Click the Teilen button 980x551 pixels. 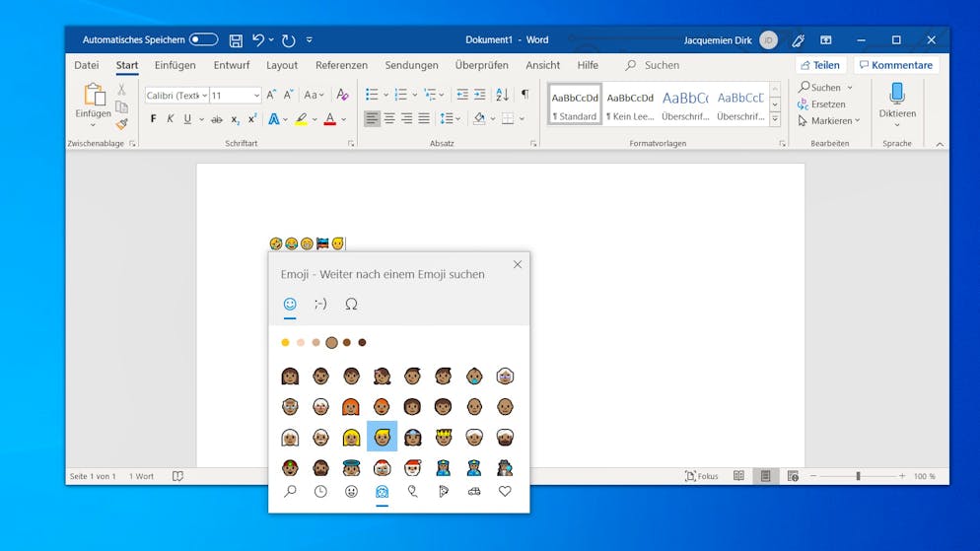click(x=820, y=65)
